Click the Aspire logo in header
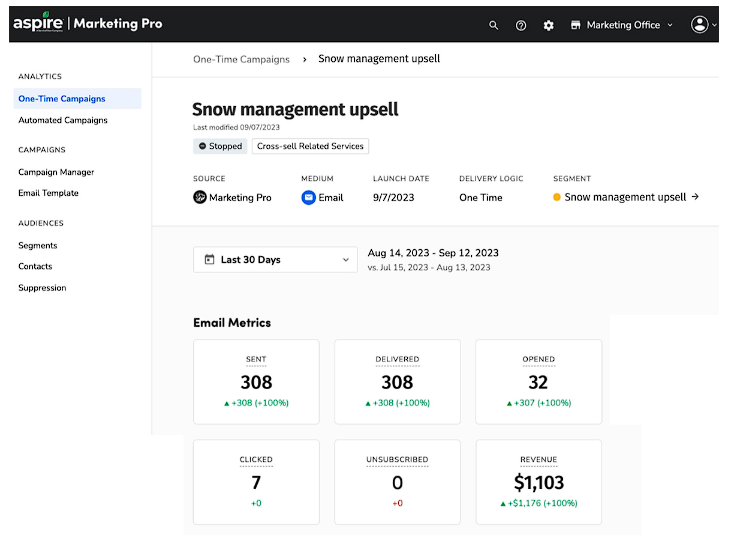Screen dimensions: 742x554 point(38,23)
